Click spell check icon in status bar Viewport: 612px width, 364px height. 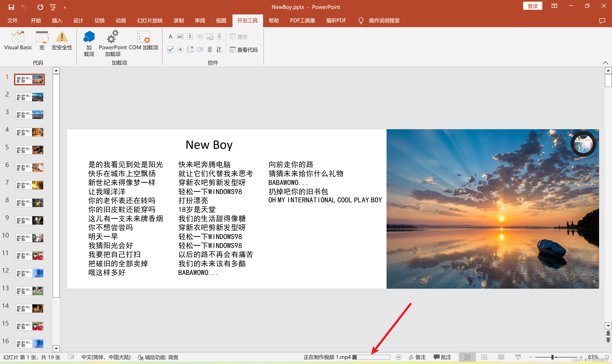(71, 357)
